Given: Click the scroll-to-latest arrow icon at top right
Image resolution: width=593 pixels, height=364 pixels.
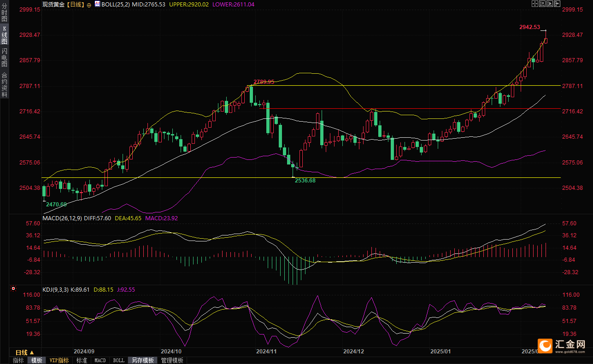Looking at the screenshot, I should tap(557, 4).
